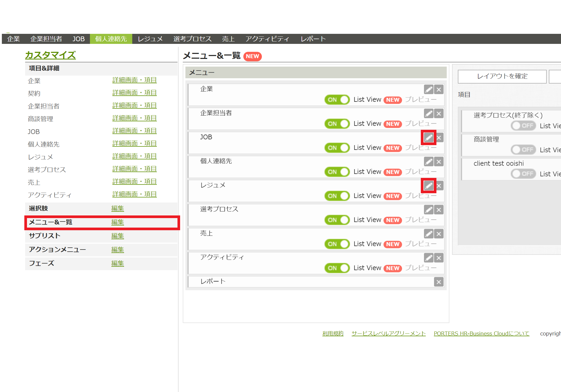561x392 pixels.
Task: Switch off the JOB List View toggle
Action: pos(337,148)
